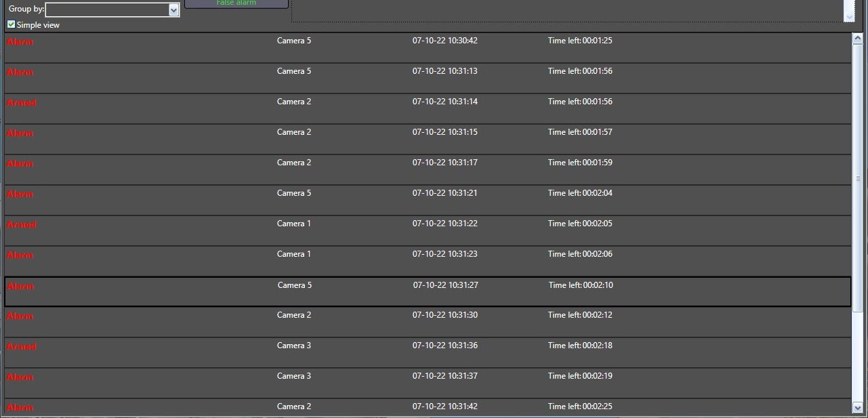Select the Camera 5 alarm at 10:30:42
The image size is (868, 418).
coord(428,47)
